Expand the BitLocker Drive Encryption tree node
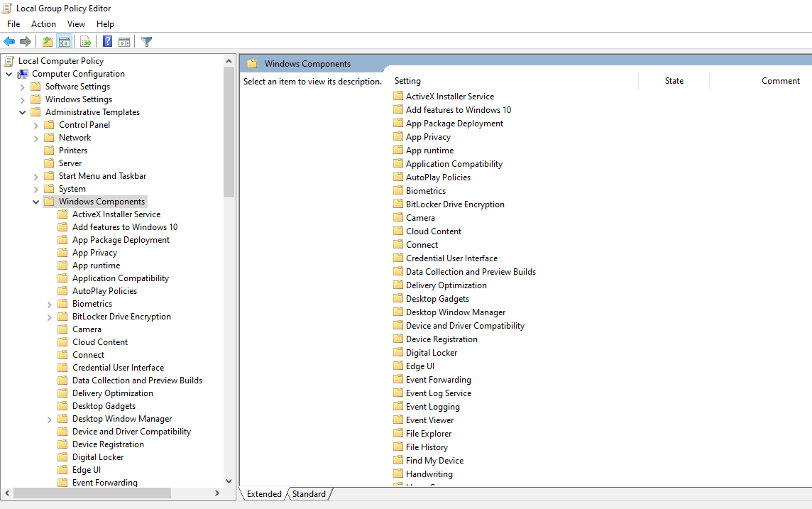 [x=49, y=317]
